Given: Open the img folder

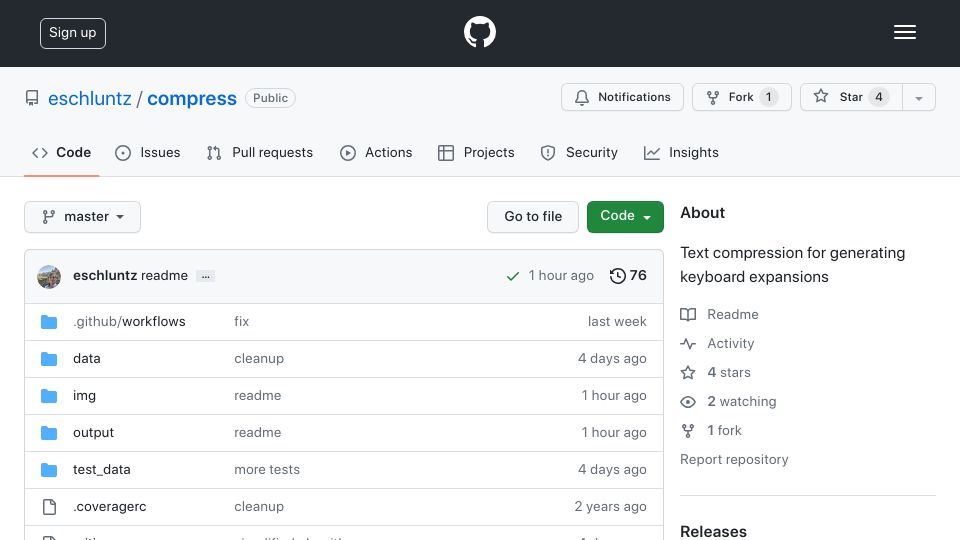Looking at the screenshot, I should [84, 396].
